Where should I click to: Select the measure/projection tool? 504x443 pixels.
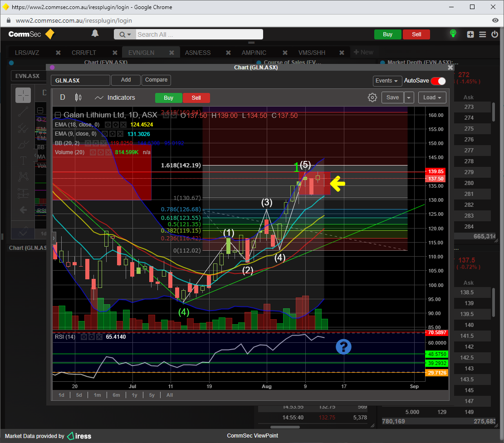click(x=23, y=193)
